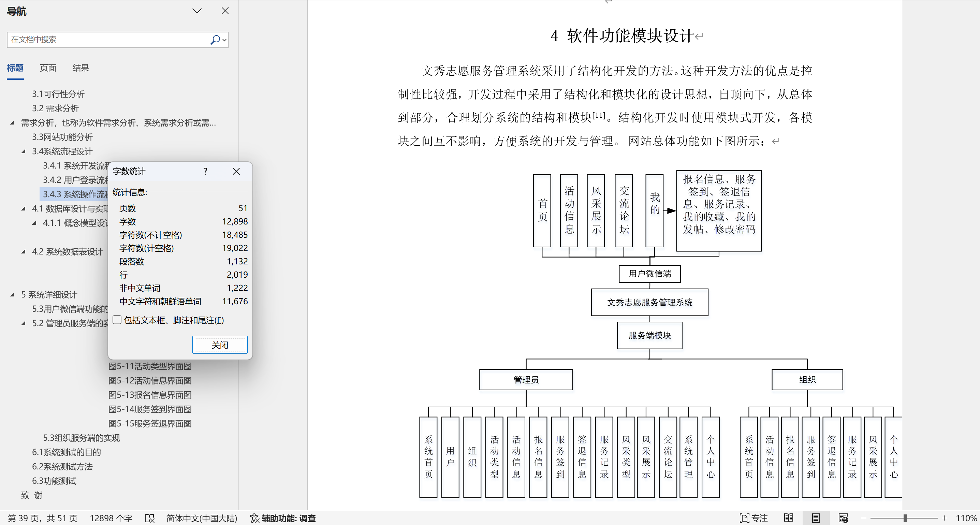Screen dimensions: 980x525
Task: Select heading 3.1可行性分析
Action: (58, 94)
